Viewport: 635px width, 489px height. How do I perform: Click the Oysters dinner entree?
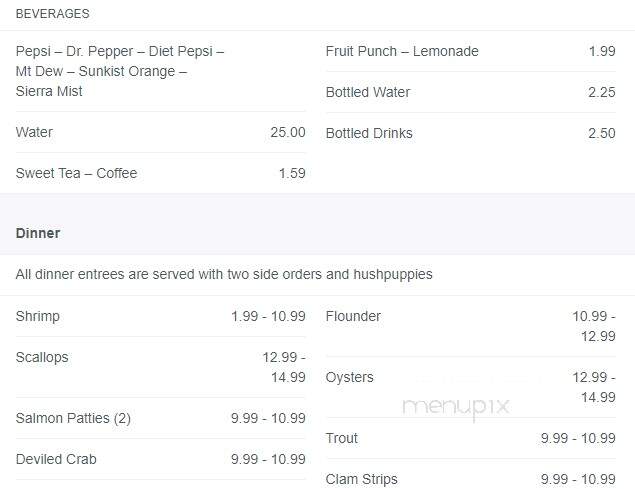(x=471, y=388)
